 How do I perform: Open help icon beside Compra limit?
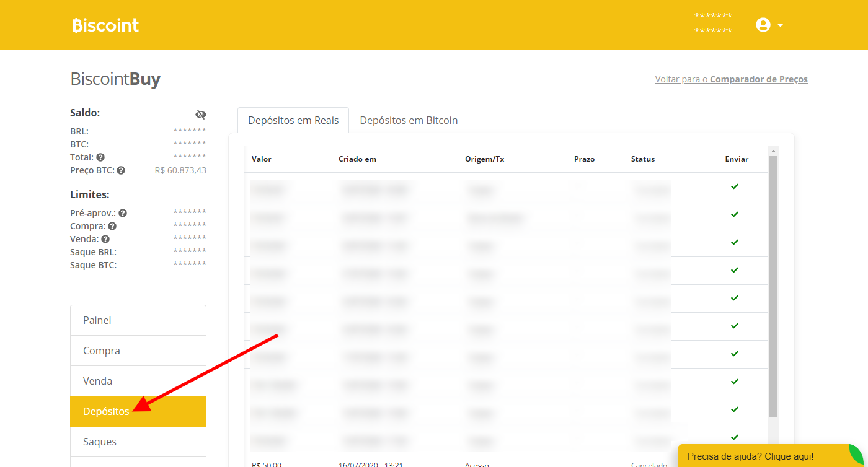[112, 226]
